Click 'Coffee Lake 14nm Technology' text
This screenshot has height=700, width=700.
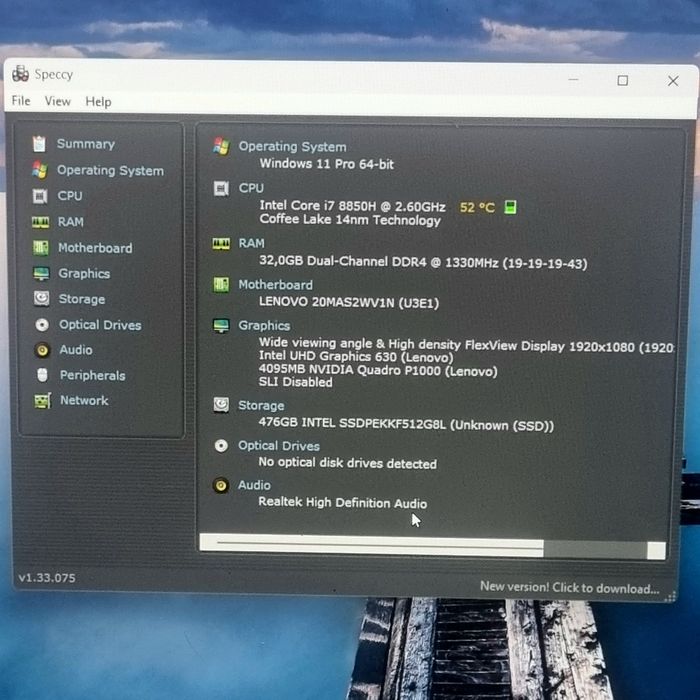pyautogui.click(x=350, y=220)
